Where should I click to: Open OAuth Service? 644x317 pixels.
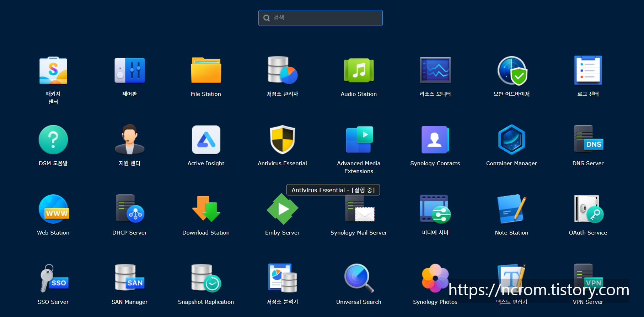coord(588,209)
